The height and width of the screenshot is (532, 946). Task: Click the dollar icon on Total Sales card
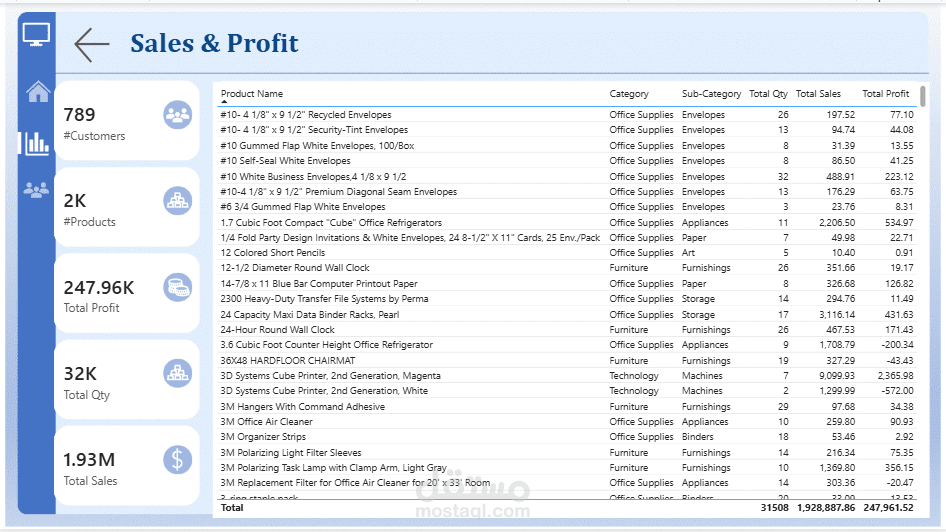tap(177, 460)
